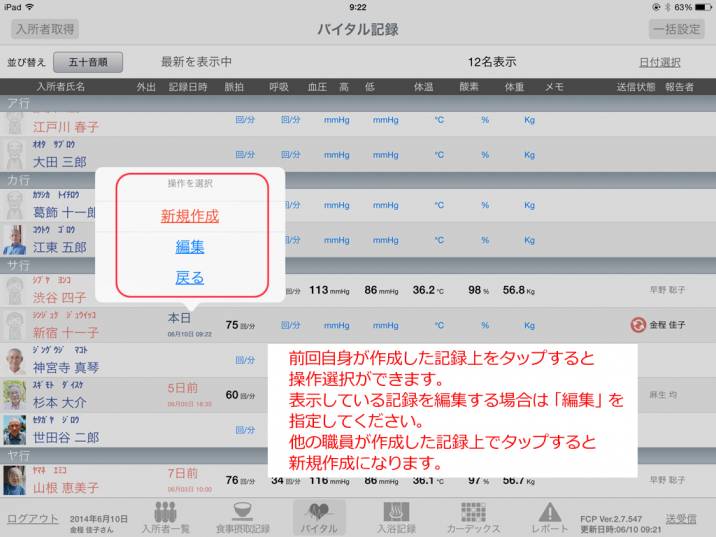Screen dimensions: 716x537
Task: Open the 日付選択 date picker
Action: point(659,62)
